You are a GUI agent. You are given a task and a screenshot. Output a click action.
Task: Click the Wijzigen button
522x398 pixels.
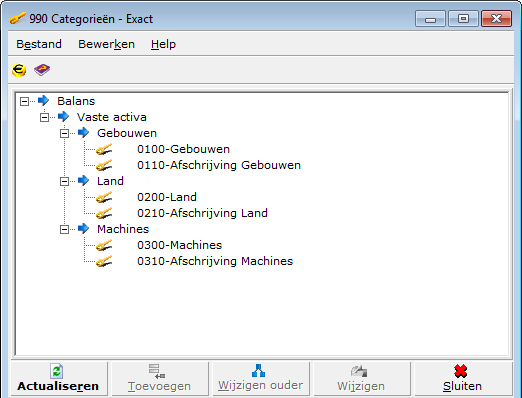coord(361,379)
